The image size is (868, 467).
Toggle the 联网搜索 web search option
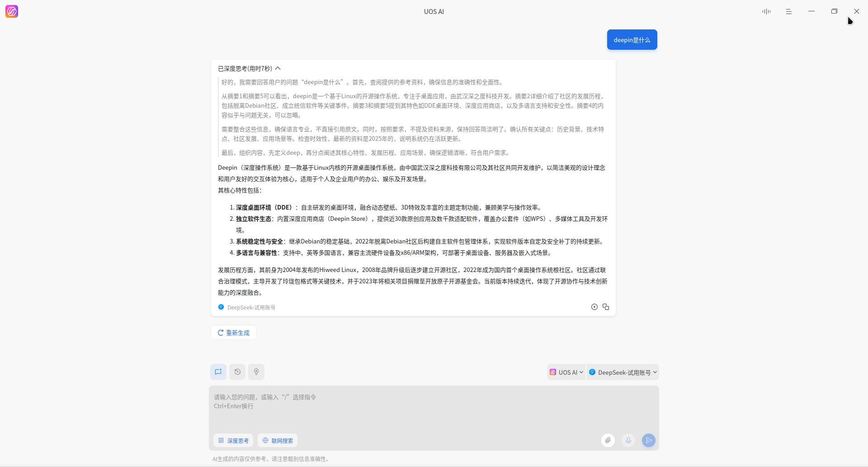tap(278, 440)
